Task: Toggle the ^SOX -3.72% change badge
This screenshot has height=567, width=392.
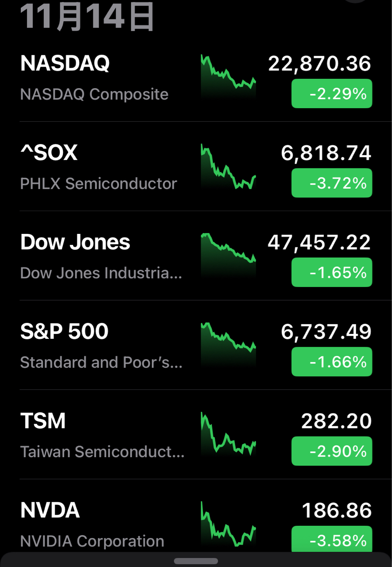Action: 332,183
